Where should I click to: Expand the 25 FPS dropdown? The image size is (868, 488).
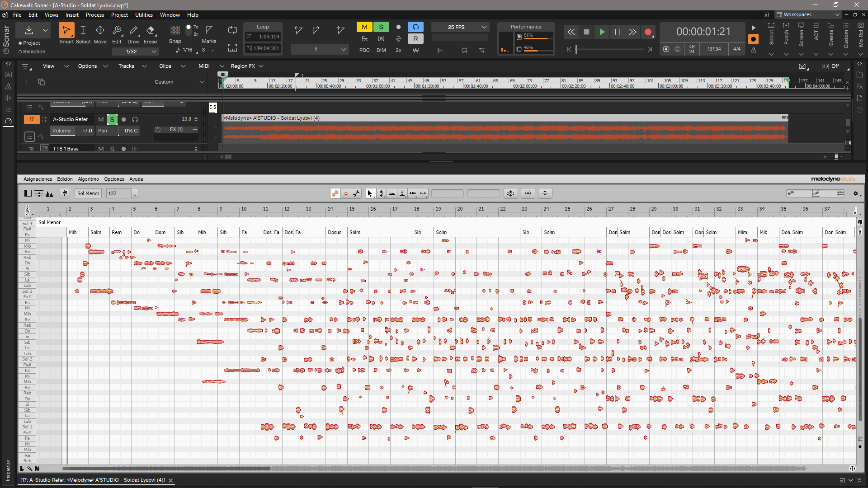click(x=484, y=27)
